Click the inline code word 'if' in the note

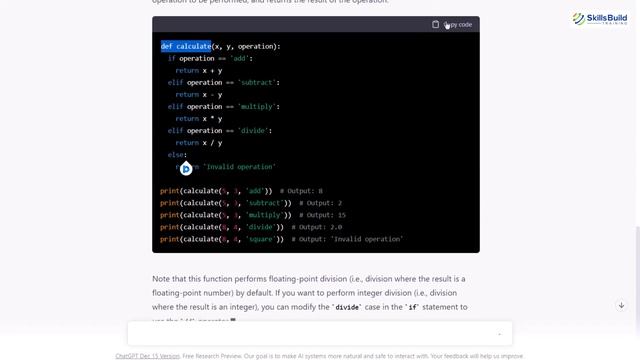click(412, 307)
